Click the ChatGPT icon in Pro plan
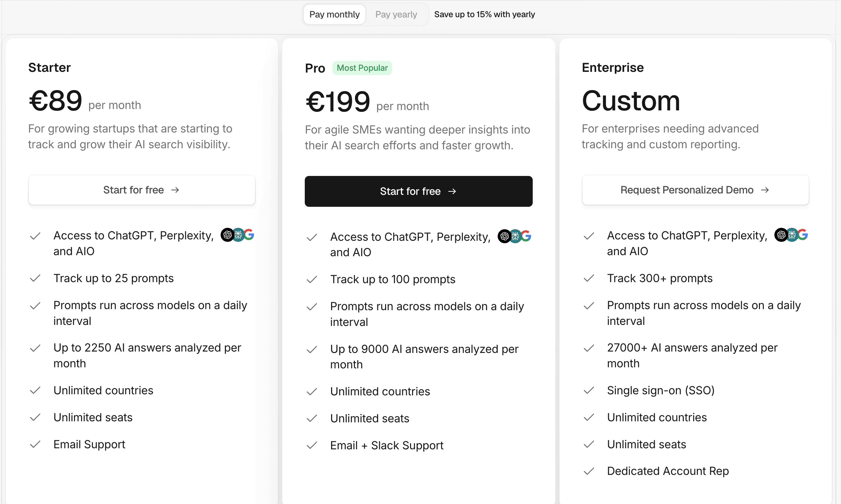Image resolution: width=841 pixels, height=504 pixels. [x=504, y=236]
